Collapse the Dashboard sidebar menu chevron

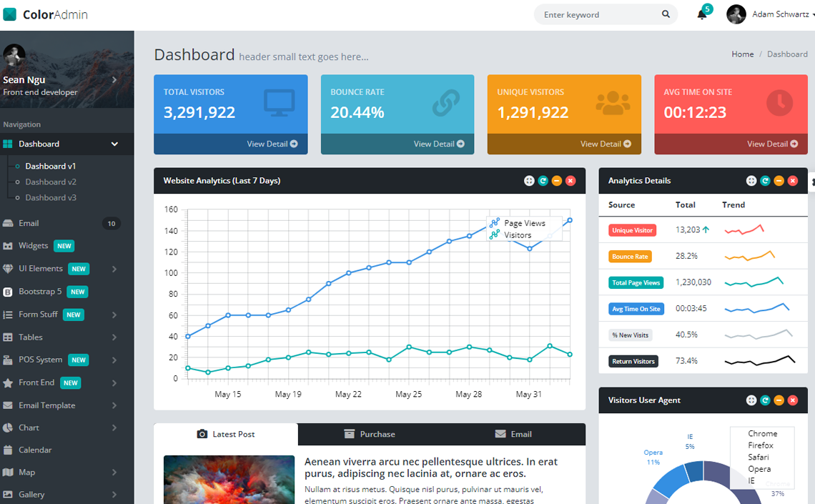114,144
